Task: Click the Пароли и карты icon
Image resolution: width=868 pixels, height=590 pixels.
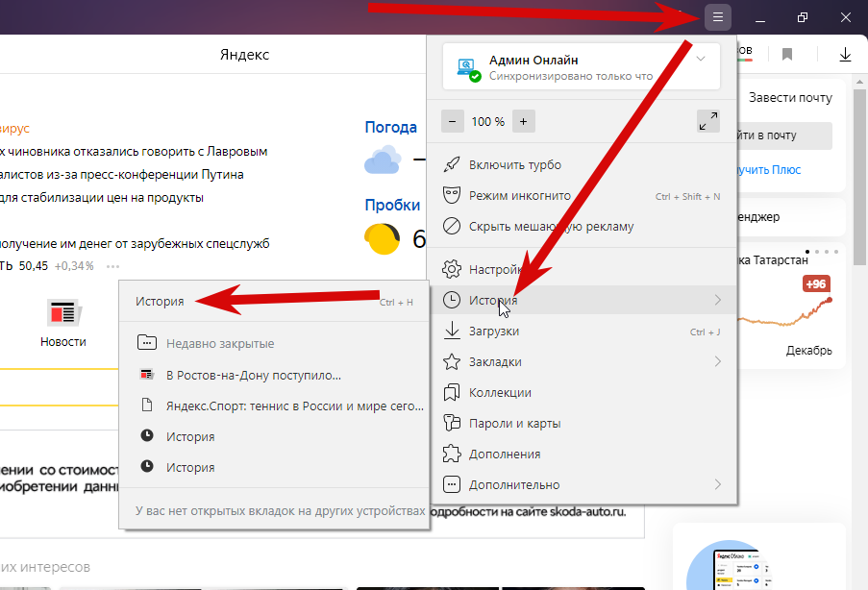Action: pyautogui.click(x=452, y=423)
